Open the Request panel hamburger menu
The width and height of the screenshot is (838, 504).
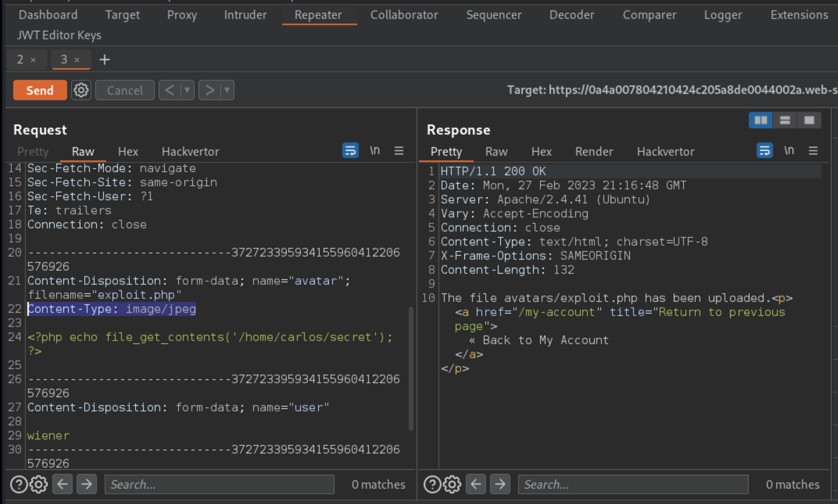(x=399, y=150)
